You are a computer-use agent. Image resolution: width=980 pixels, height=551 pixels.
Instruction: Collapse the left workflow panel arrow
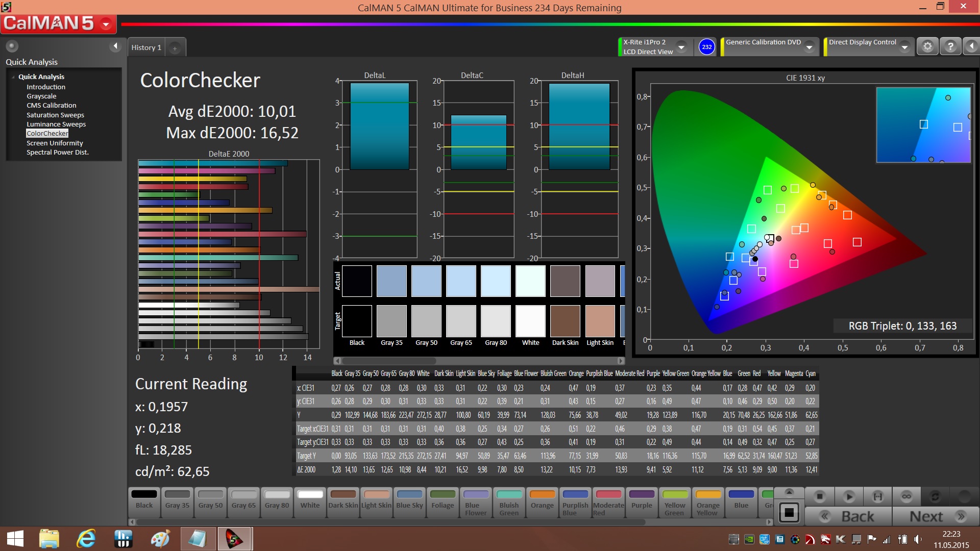[x=115, y=46]
